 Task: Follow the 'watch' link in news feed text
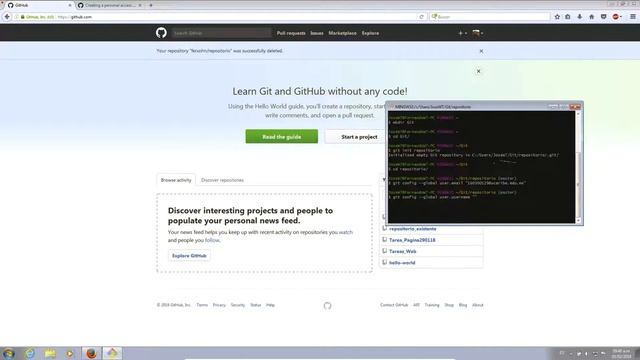[x=346, y=232]
